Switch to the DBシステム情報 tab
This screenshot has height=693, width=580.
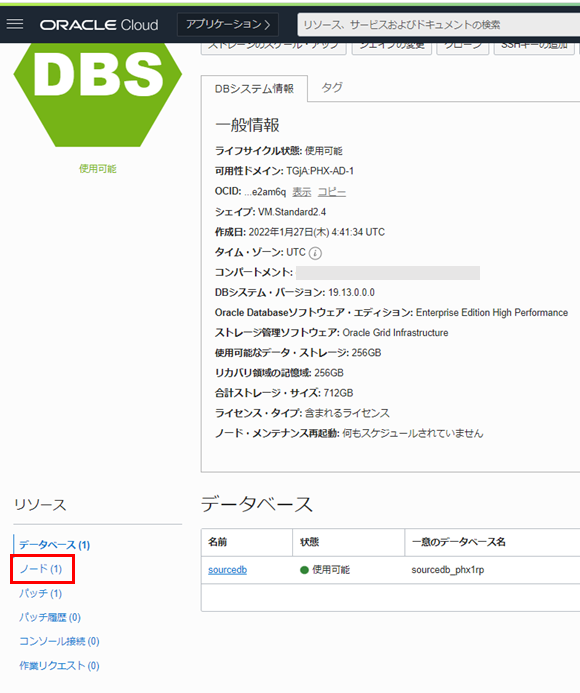[254, 89]
